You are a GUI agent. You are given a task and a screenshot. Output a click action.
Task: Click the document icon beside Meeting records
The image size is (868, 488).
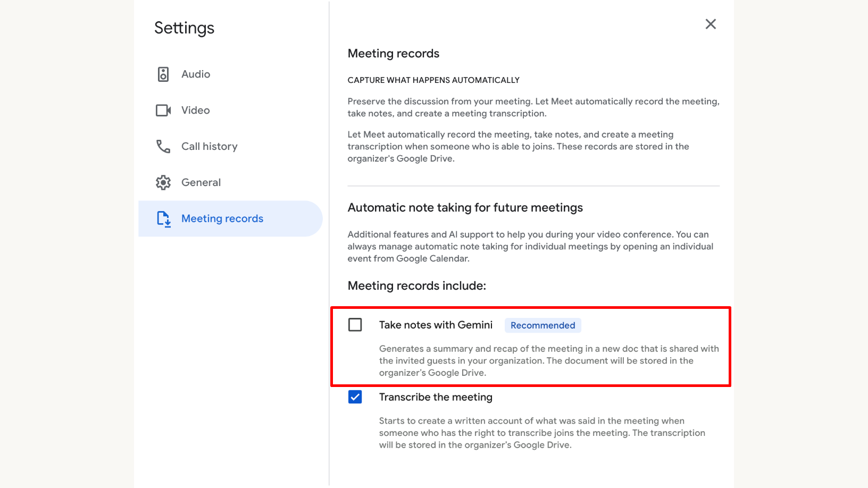[163, 218]
